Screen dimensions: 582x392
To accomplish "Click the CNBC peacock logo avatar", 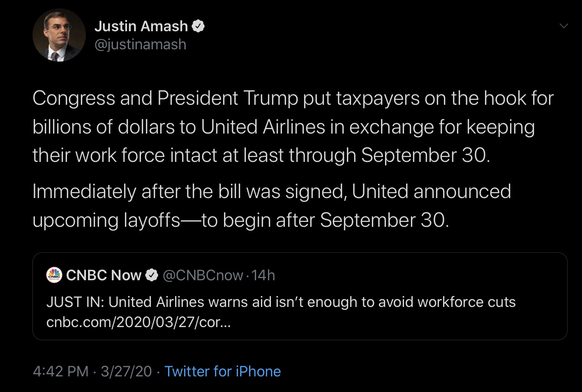I will (x=54, y=275).
